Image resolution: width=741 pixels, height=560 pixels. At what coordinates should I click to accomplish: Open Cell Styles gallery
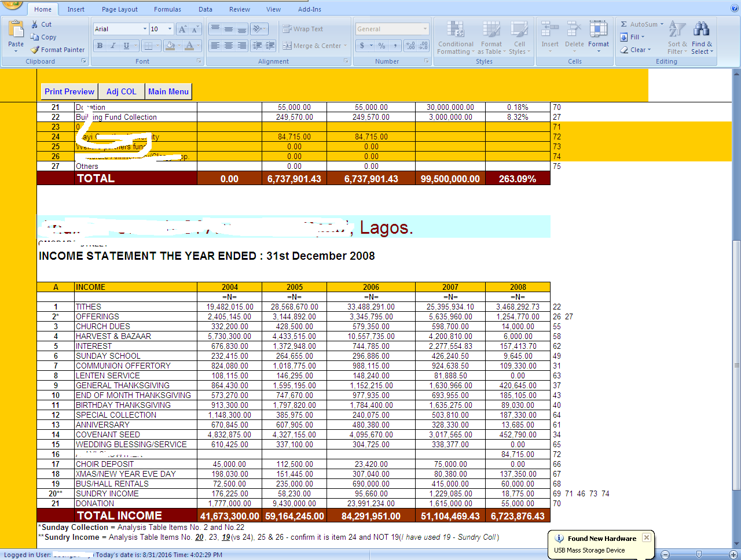(x=519, y=38)
